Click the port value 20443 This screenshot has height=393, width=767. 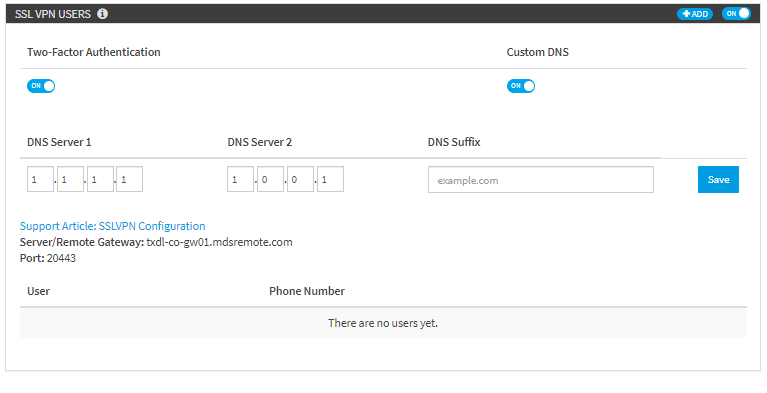(x=61, y=258)
